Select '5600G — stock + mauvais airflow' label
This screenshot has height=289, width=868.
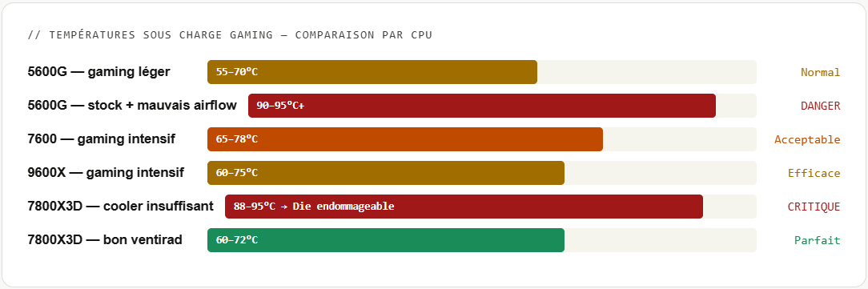(x=132, y=105)
